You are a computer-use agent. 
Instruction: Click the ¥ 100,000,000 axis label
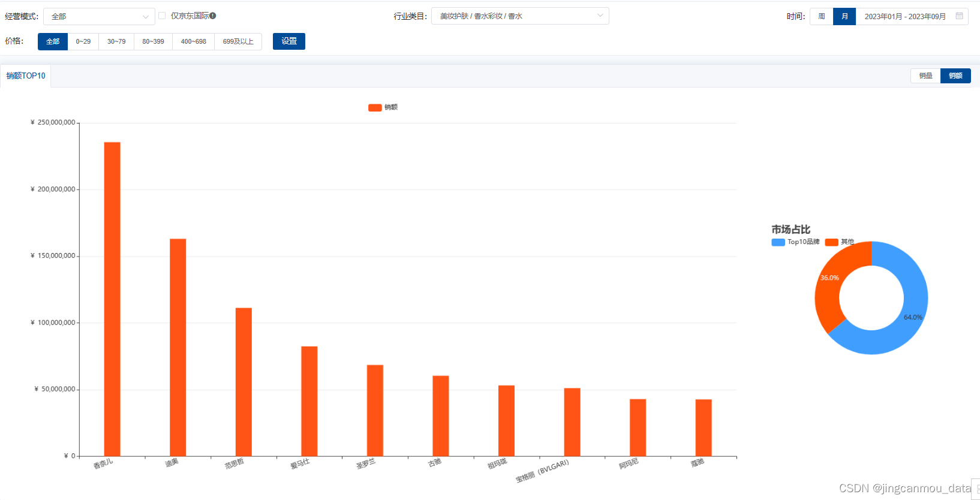point(53,323)
